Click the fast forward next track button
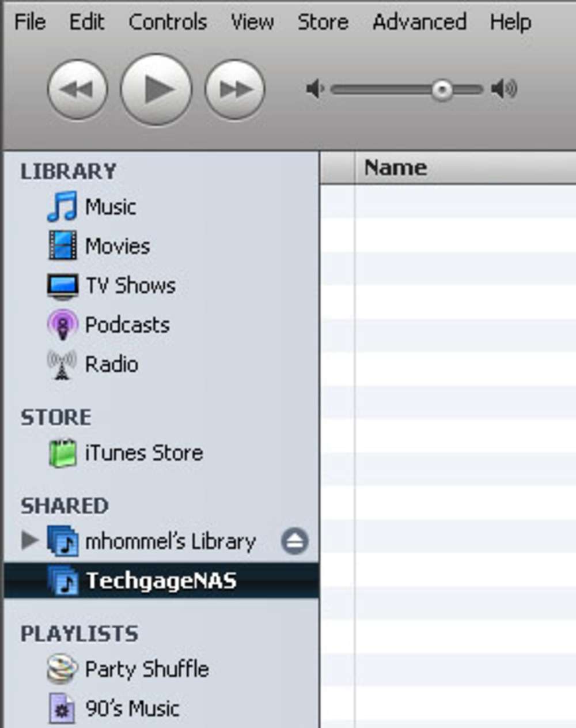 click(x=234, y=89)
